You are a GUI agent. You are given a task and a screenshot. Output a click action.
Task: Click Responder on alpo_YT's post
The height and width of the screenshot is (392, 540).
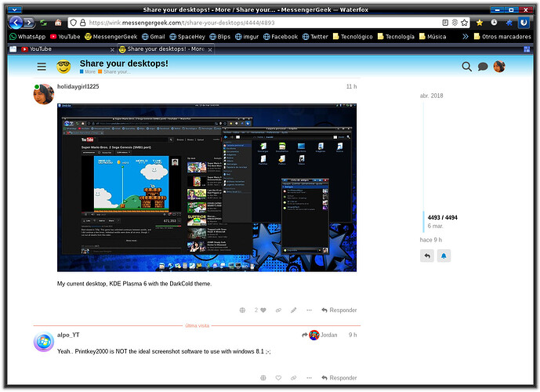(x=339, y=378)
